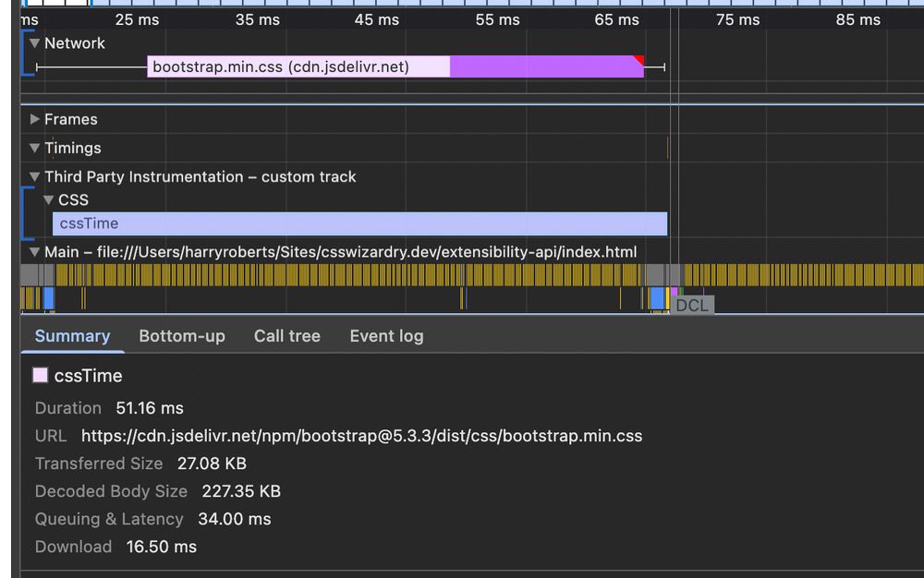Open the Event log tab
Screen dimensions: 924x578
386,336
